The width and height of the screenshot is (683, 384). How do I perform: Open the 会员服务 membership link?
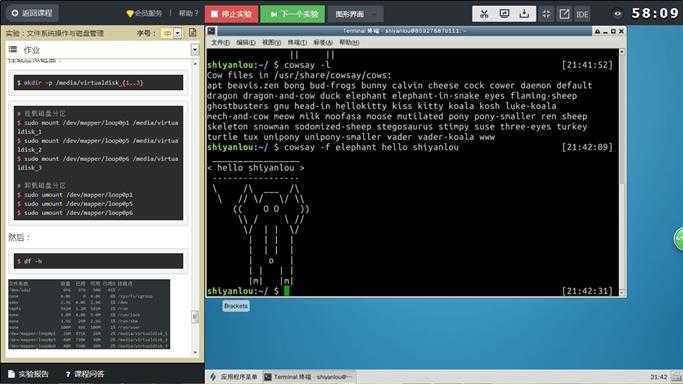point(144,13)
